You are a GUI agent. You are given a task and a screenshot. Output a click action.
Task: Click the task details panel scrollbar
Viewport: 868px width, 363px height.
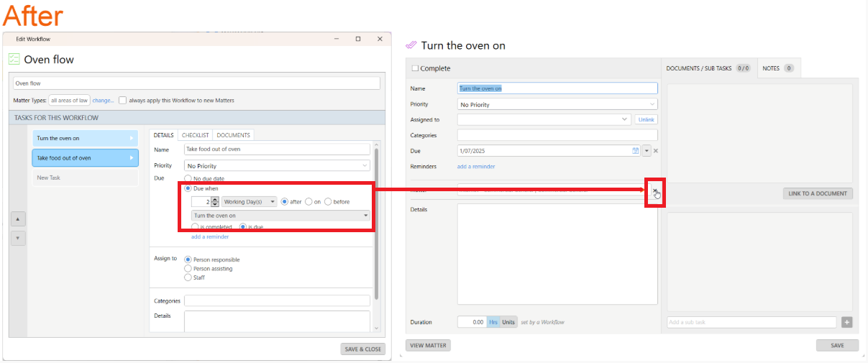[375, 223]
